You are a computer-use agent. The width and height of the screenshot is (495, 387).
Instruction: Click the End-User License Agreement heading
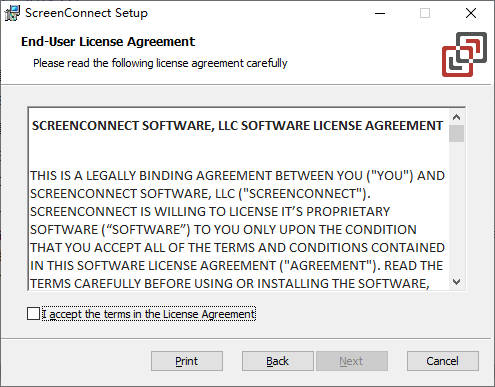tap(108, 42)
